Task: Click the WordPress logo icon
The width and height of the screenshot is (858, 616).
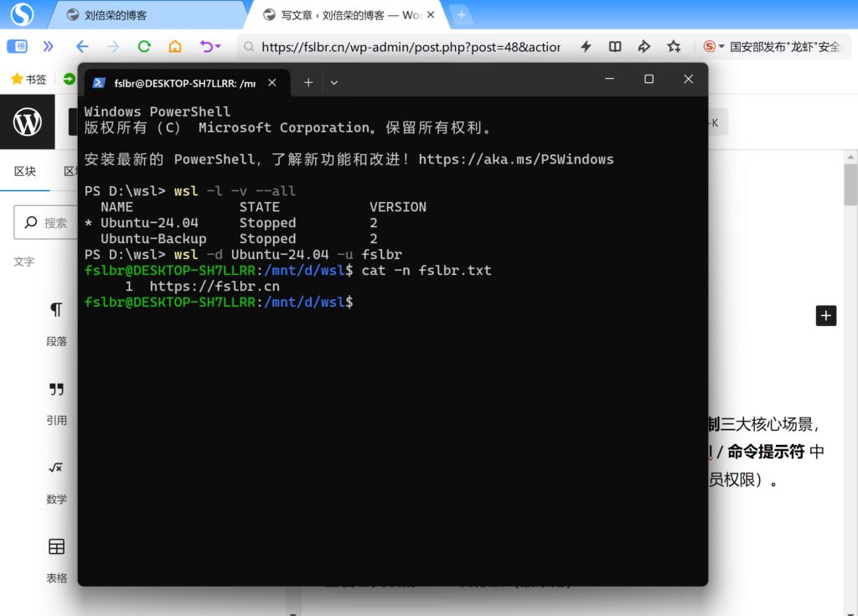Action: point(28,122)
